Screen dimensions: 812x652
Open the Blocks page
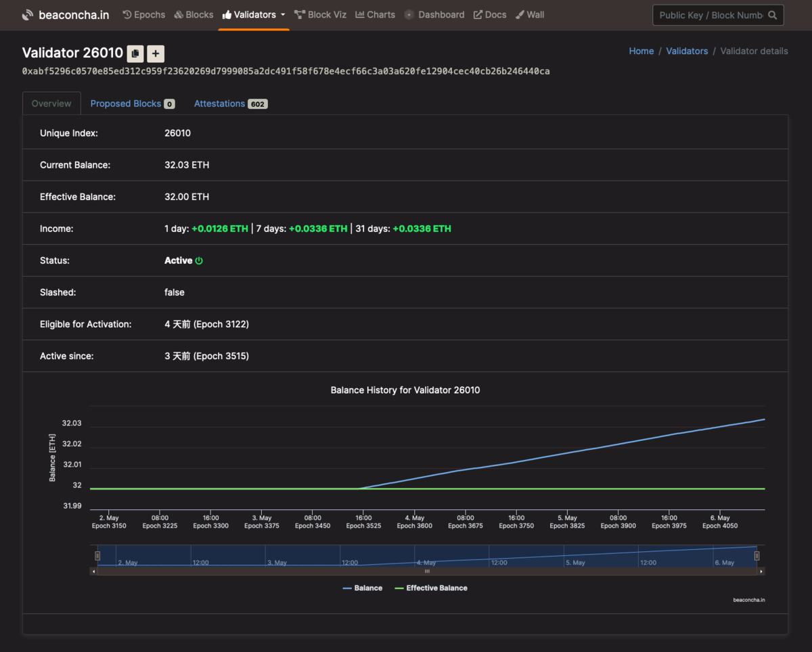tap(194, 15)
